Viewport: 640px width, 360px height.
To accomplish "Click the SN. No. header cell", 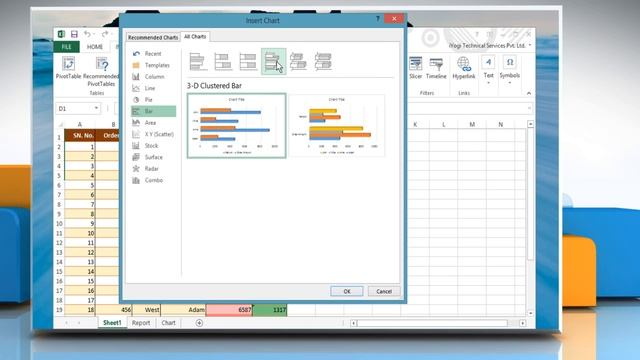I will click(80, 135).
